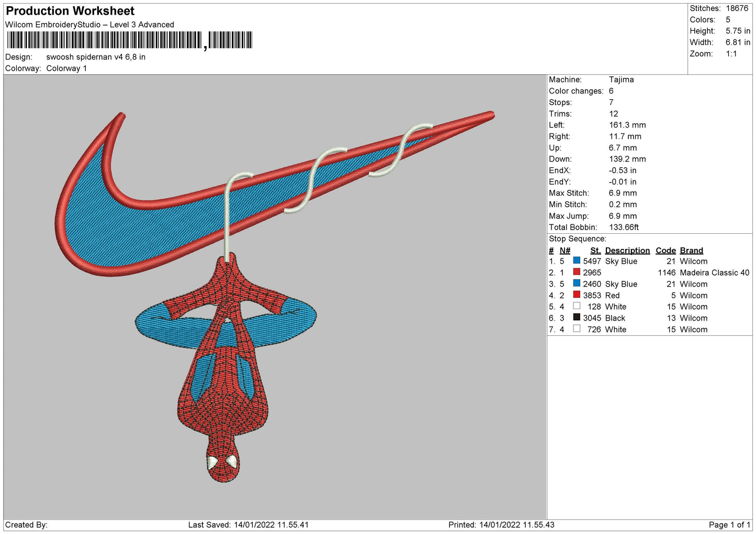The height and width of the screenshot is (534, 756).
Task: Open the Colorway 1 selector
Action: coord(66,68)
